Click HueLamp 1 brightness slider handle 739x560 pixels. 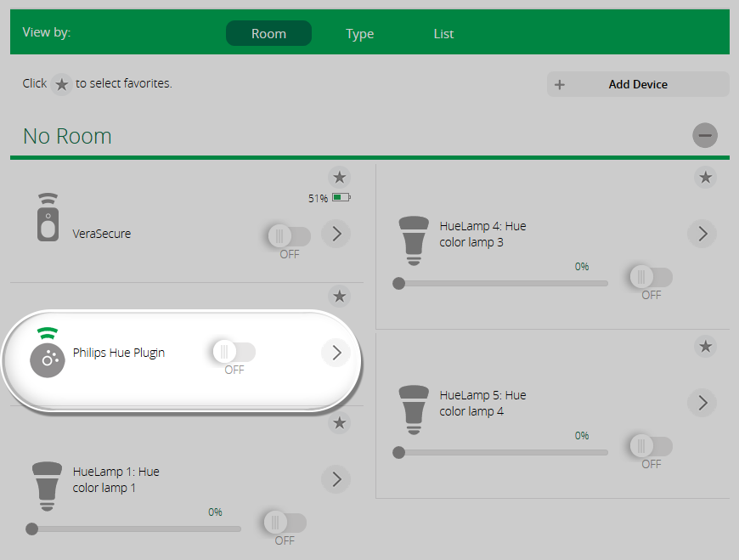pyautogui.click(x=32, y=529)
